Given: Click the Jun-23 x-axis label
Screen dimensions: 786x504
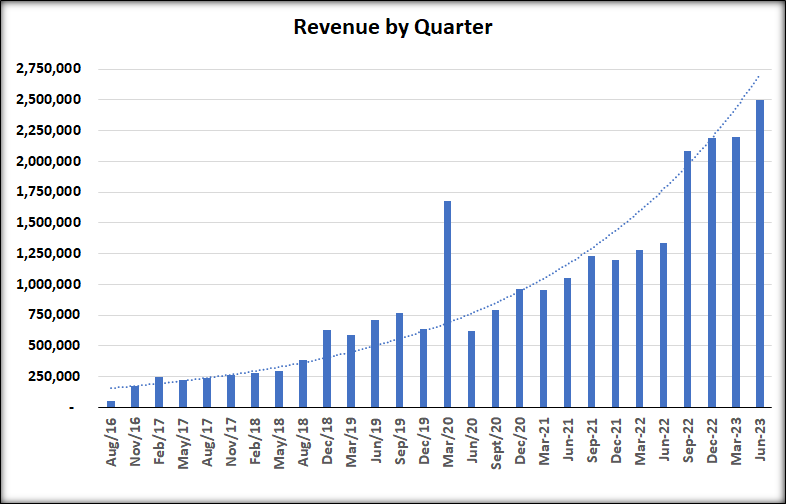Looking at the screenshot, I should (x=760, y=439).
